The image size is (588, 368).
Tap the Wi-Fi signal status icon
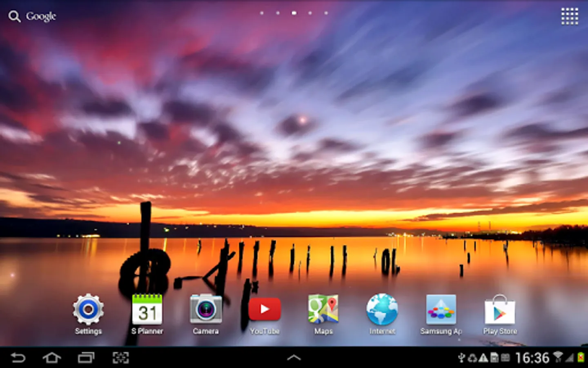click(558, 357)
